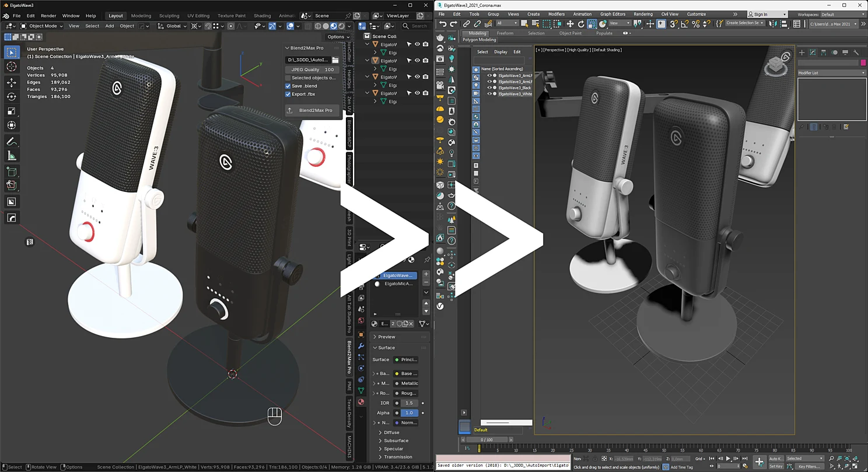The image size is (868, 472).
Task: Open the Graph Editors menu
Action: (612, 14)
